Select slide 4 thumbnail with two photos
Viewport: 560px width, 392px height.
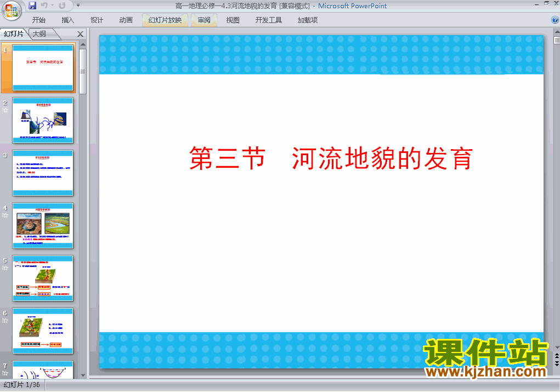(x=43, y=226)
